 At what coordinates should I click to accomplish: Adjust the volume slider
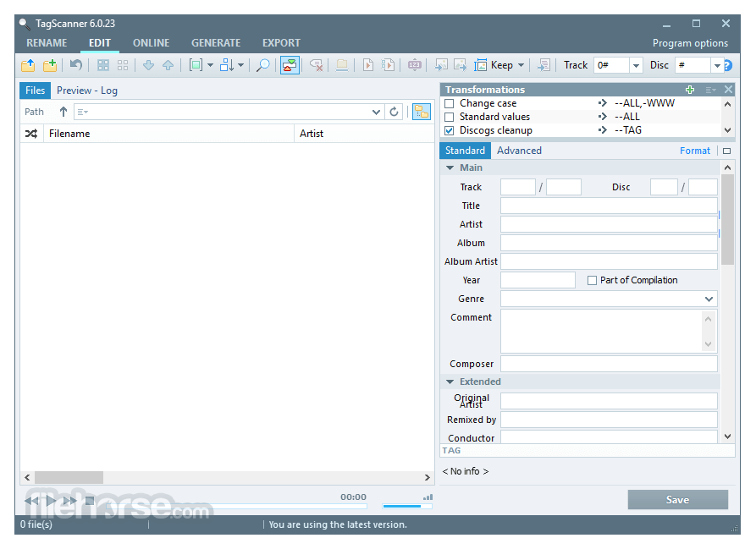click(407, 506)
